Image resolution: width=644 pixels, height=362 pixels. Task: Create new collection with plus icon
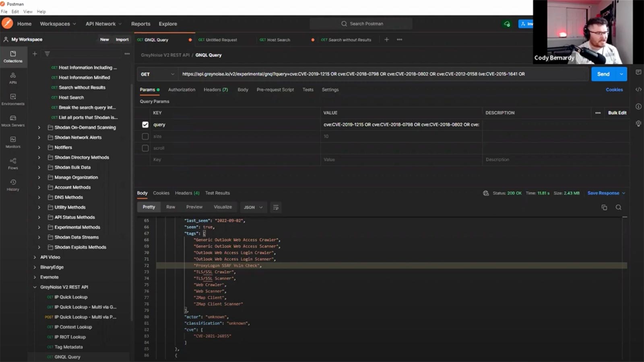click(35, 53)
